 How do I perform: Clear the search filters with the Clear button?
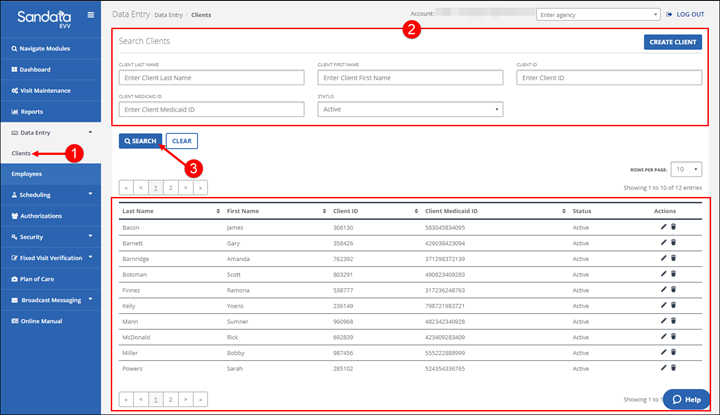(x=181, y=141)
